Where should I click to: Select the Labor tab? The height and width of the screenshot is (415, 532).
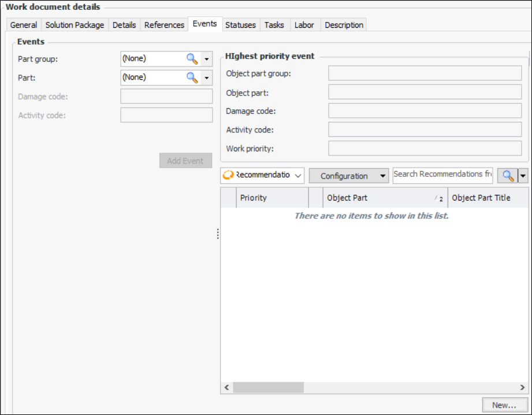point(304,25)
